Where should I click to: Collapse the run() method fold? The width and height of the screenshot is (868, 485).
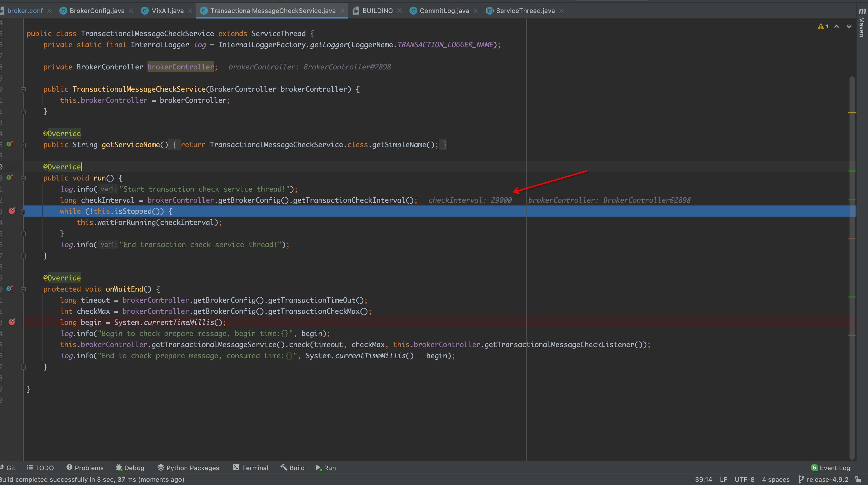pos(23,178)
